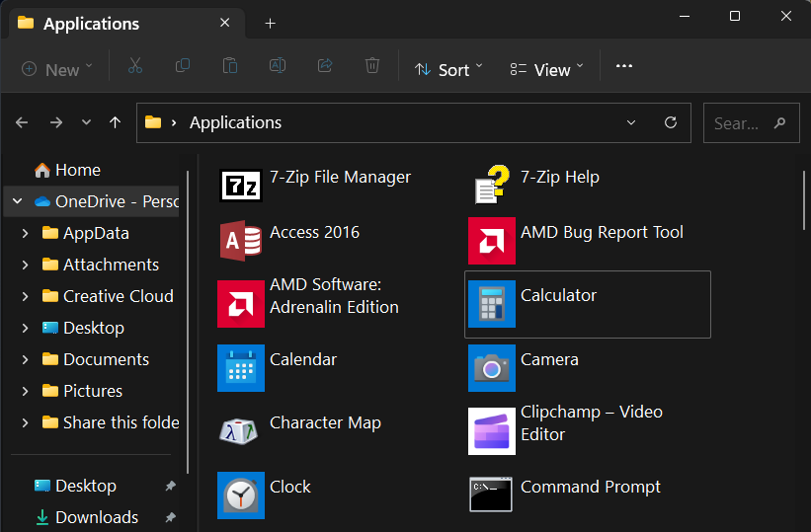Select the Camera app icon
This screenshot has height=532, width=811.
point(491,367)
